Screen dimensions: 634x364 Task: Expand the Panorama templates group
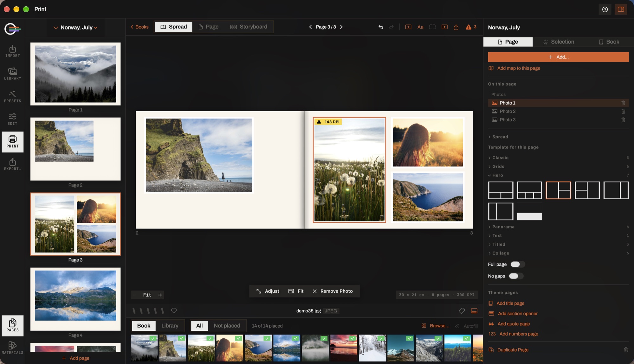tap(501, 227)
